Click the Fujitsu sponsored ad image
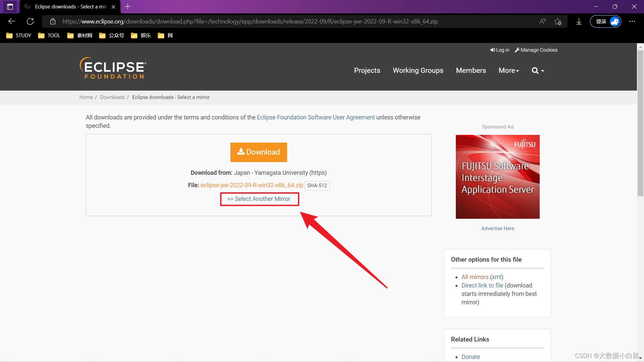This screenshot has height=362, width=644. [497, 177]
